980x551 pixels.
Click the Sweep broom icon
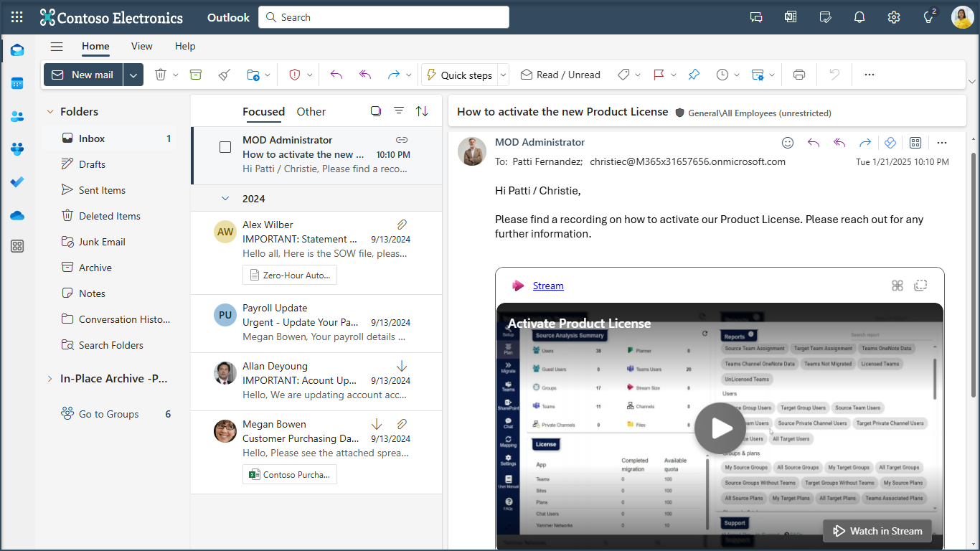click(224, 75)
